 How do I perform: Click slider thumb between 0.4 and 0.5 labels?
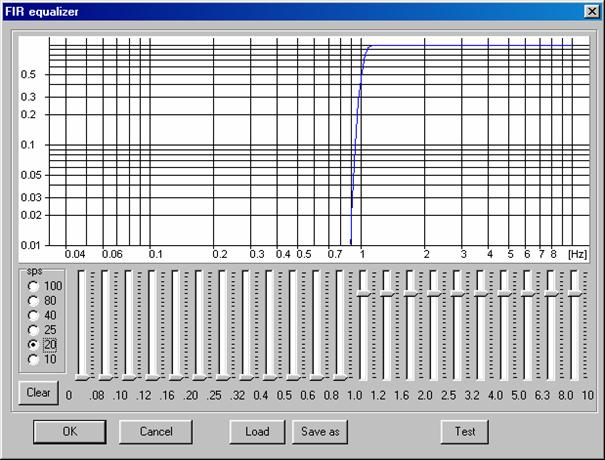pyautogui.click(x=270, y=377)
